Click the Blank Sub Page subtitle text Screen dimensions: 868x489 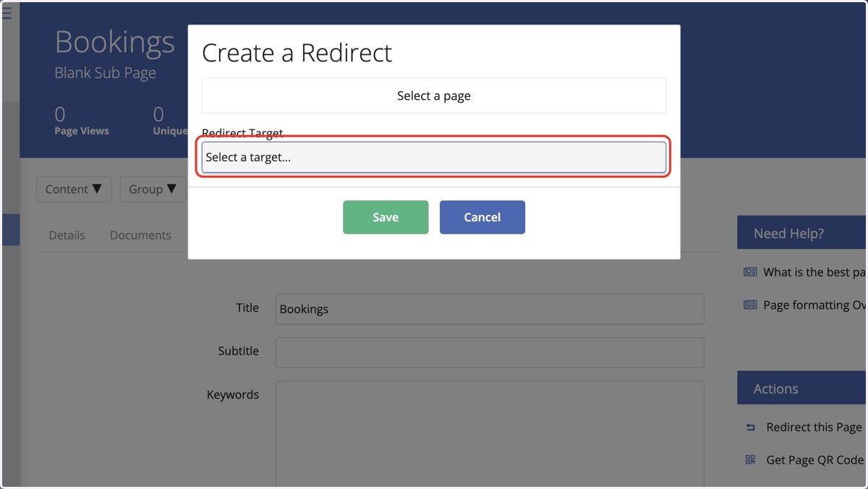coord(106,73)
